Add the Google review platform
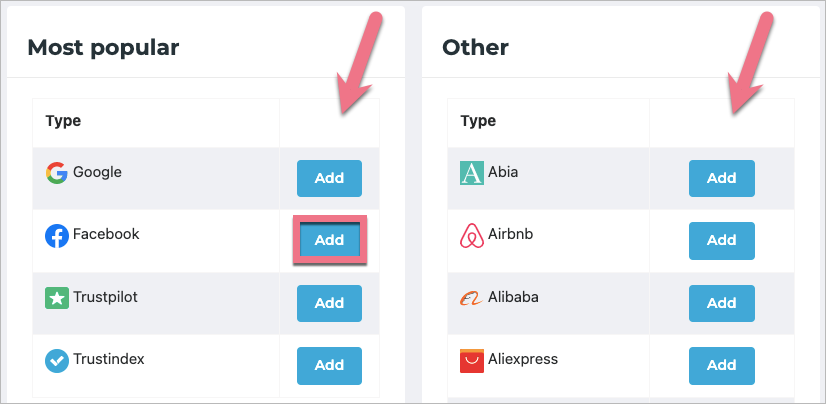This screenshot has width=826, height=404. click(329, 178)
